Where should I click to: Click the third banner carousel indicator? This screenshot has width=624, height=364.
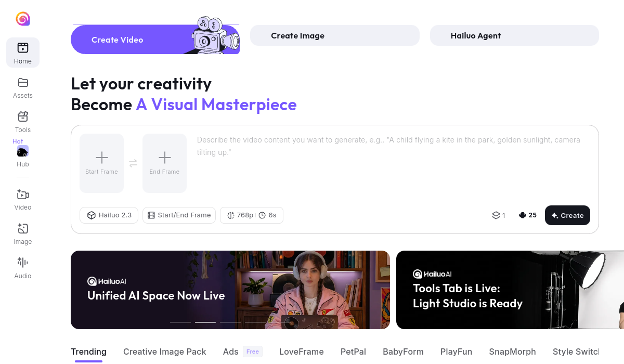tap(230, 322)
